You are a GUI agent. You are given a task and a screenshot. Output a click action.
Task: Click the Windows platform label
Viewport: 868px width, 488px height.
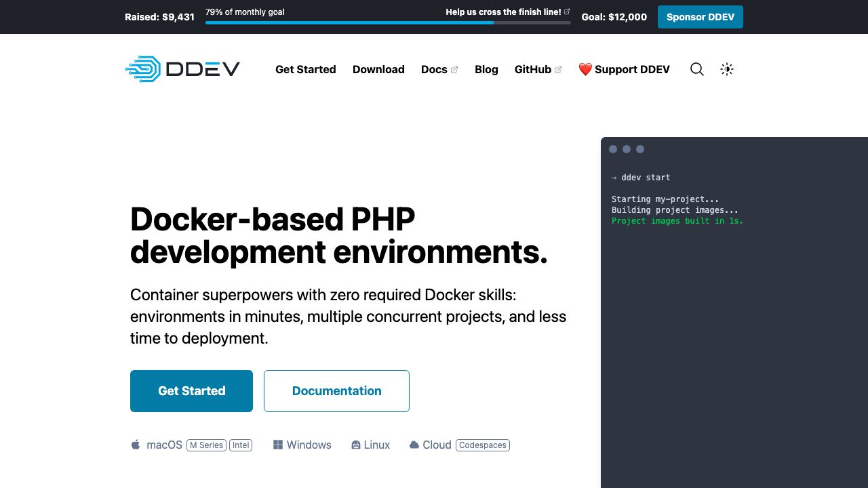point(309,445)
